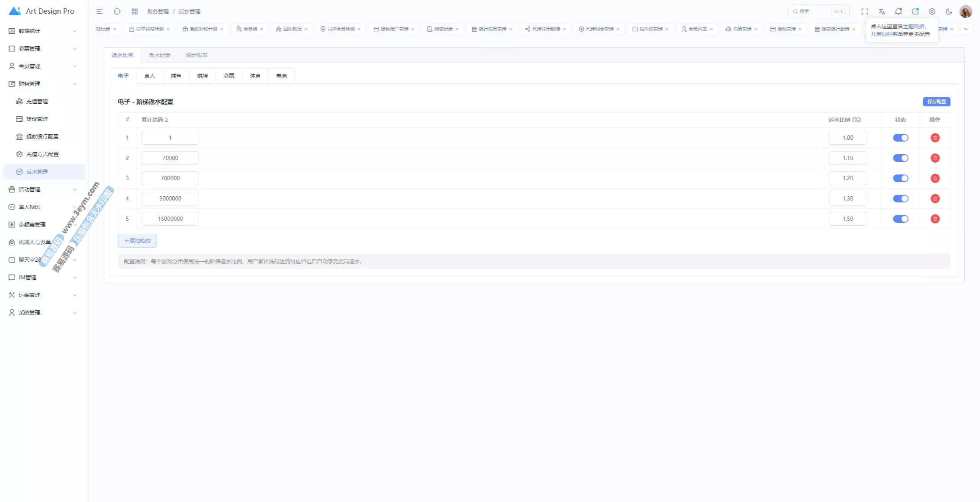Viewport: 980px width, 502px height.
Task: Collapse the 财务管理 sidebar menu
Action: (x=42, y=84)
